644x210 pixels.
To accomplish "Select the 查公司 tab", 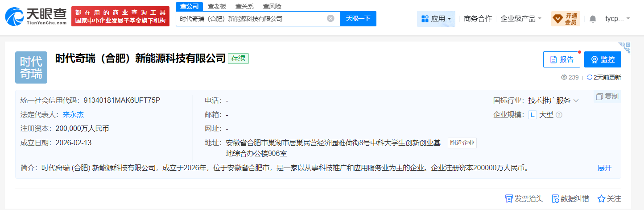I will [189, 6].
